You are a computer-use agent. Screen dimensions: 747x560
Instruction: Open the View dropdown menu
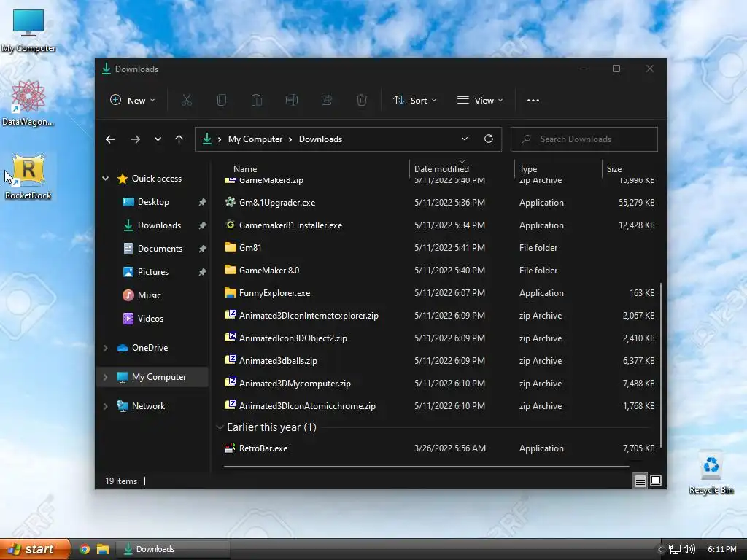coord(480,100)
